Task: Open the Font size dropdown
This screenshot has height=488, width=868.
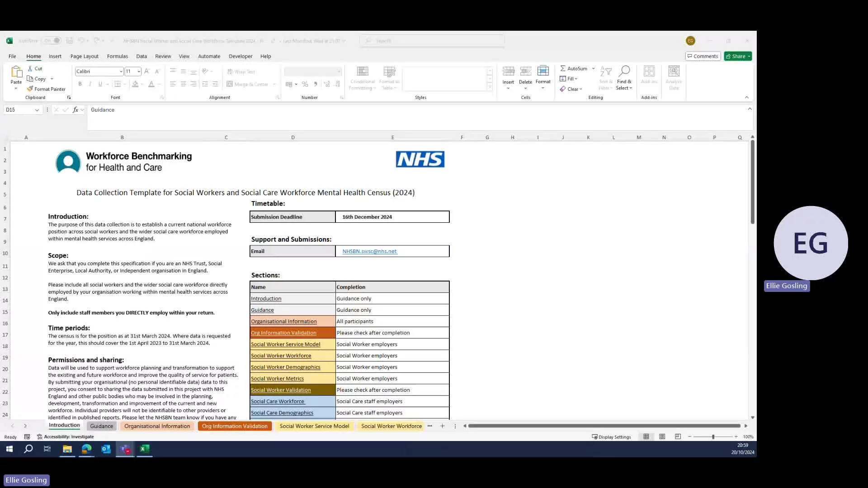Action: pyautogui.click(x=138, y=71)
